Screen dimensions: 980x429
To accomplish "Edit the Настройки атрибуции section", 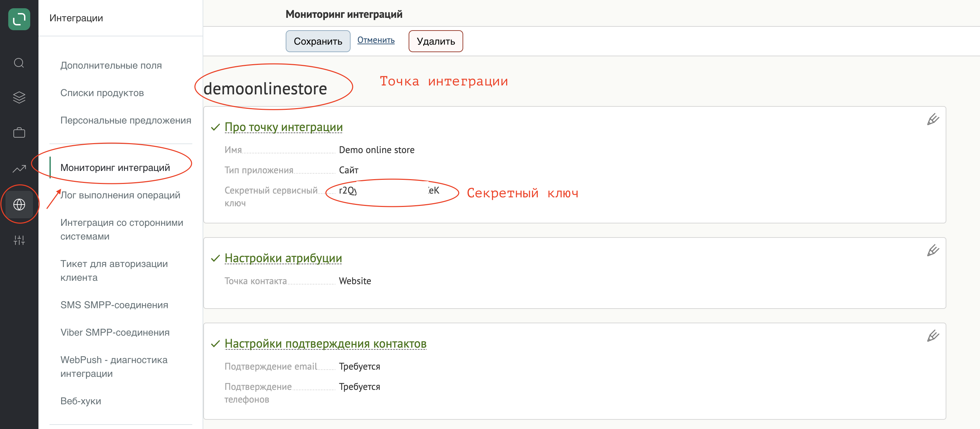I will 933,251.
